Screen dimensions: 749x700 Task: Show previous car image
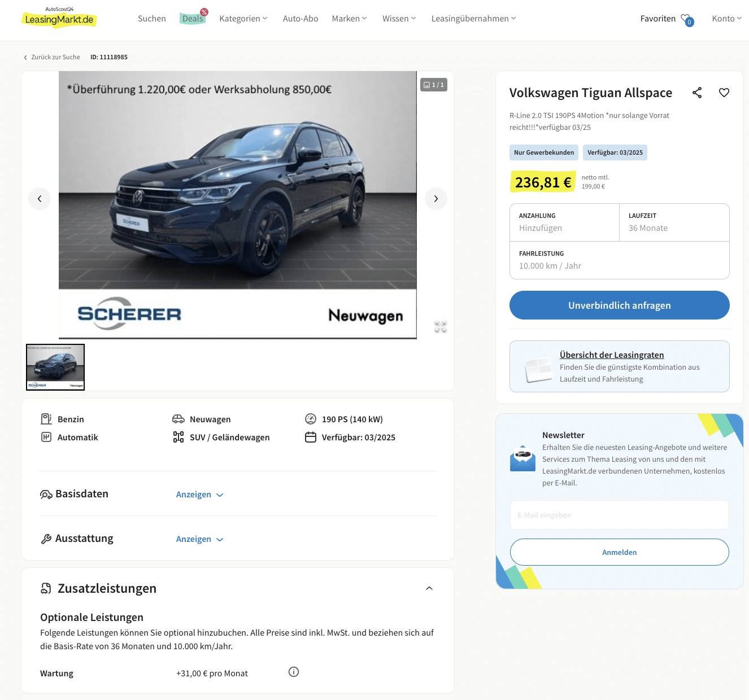40,199
